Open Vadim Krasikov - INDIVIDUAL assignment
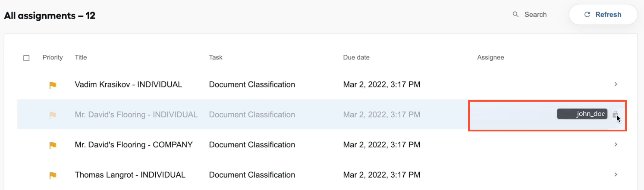Viewport: 644px width, 190px height. pyautogui.click(x=129, y=84)
